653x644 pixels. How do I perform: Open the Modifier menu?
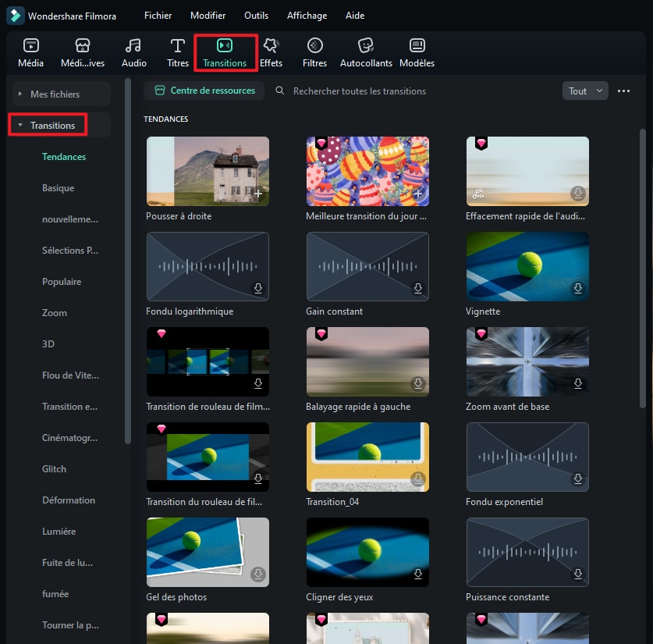tap(208, 16)
